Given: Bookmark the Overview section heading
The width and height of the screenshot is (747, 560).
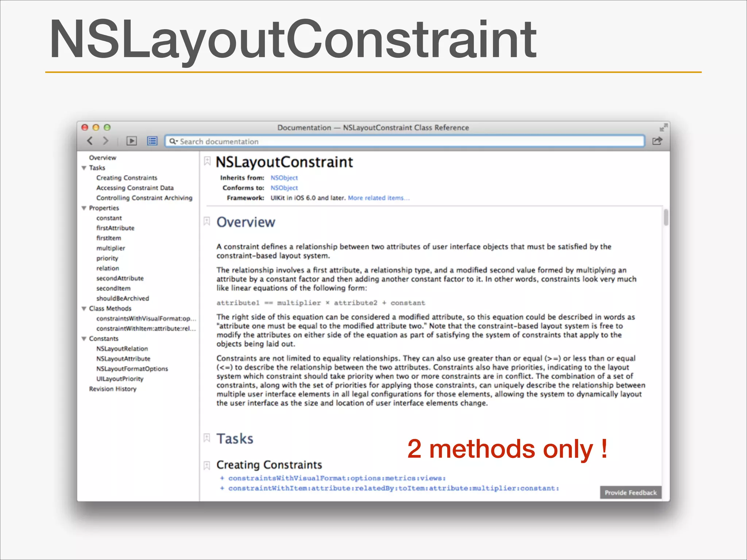Looking at the screenshot, I should [x=207, y=221].
